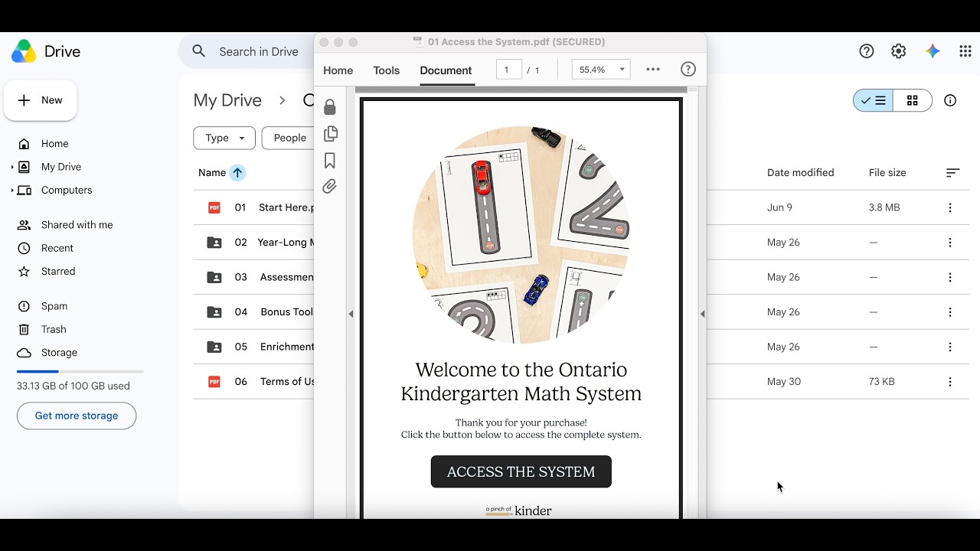Click the search magnifier in Drive
980x551 pixels.
[199, 51]
